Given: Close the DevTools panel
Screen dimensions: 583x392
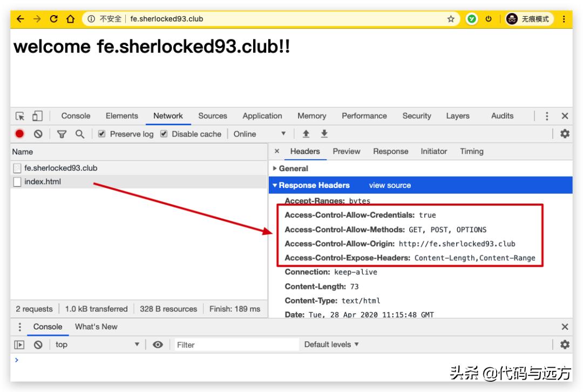Looking at the screenshot, I should (x=565, y=116).
